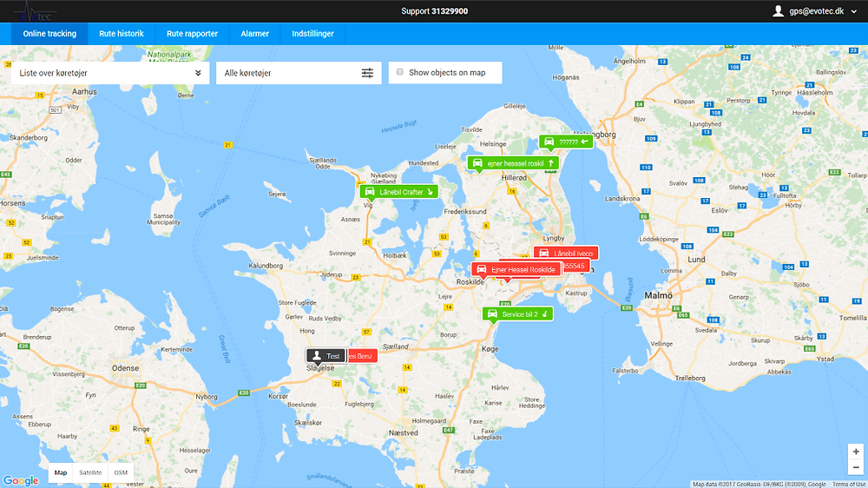Click the Roskilde town label
This screenshot has width=868, height=488.
click(470, 282)
